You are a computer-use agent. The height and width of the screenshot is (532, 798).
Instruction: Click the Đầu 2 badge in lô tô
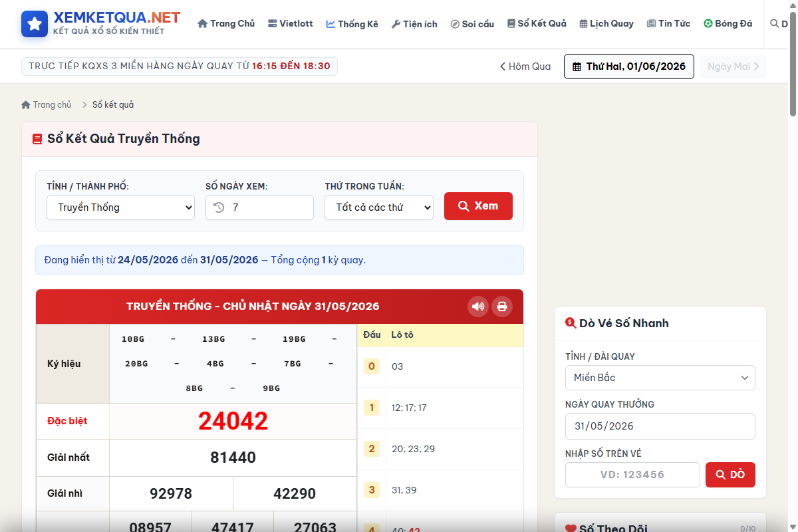[x=371, y=449]
